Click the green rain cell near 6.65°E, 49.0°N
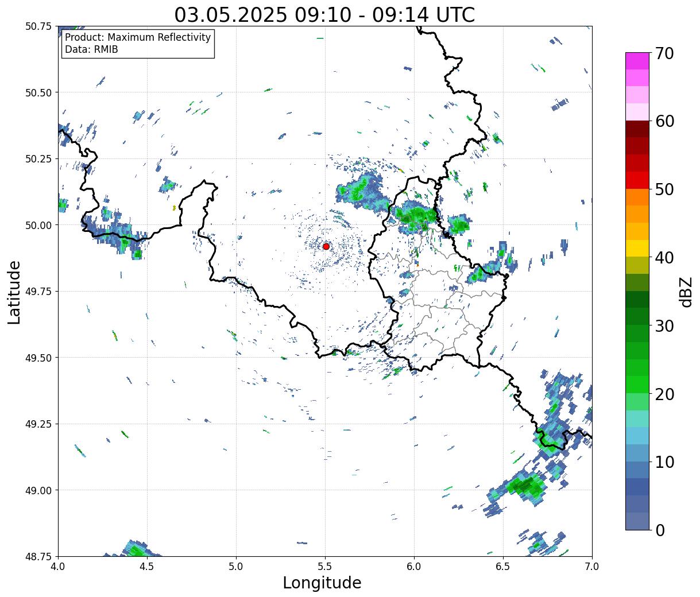The image size is (700, 597). tap(525, 487)
